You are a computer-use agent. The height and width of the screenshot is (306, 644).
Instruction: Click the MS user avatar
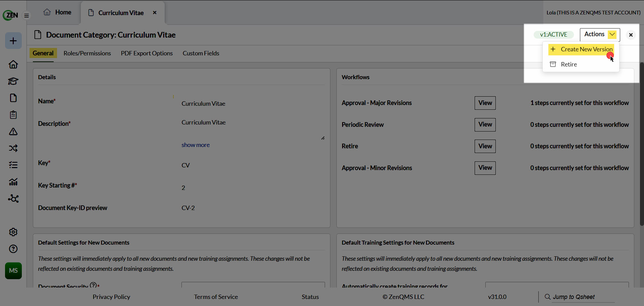pyautogui.click(x=13, y=271)
